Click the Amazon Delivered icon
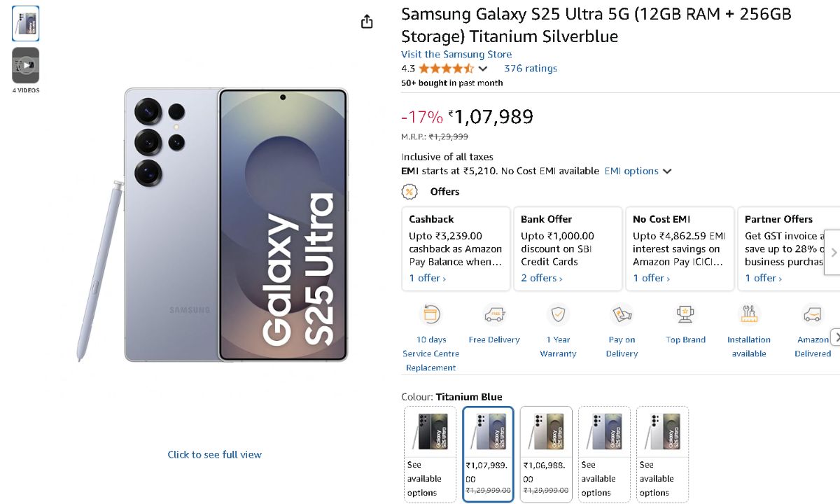This screenshot has height=504, width=840. [813, 314]
